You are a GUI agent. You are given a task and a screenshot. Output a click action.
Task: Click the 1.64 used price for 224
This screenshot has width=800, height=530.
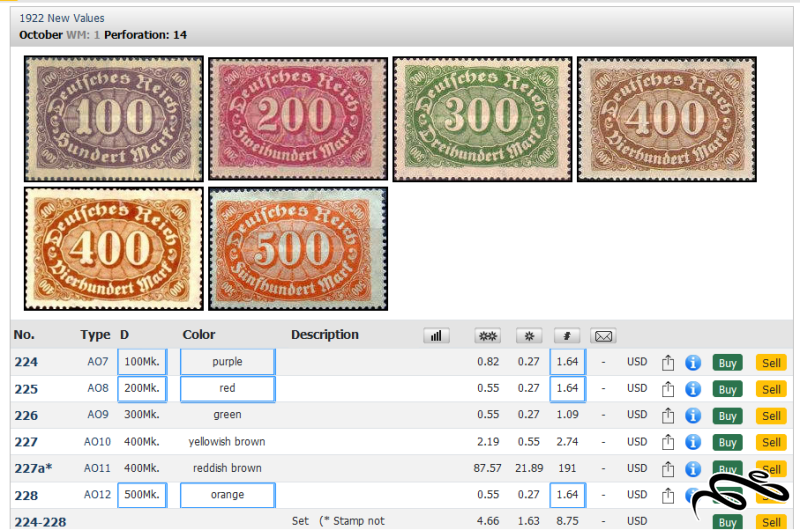click(567, 362)
